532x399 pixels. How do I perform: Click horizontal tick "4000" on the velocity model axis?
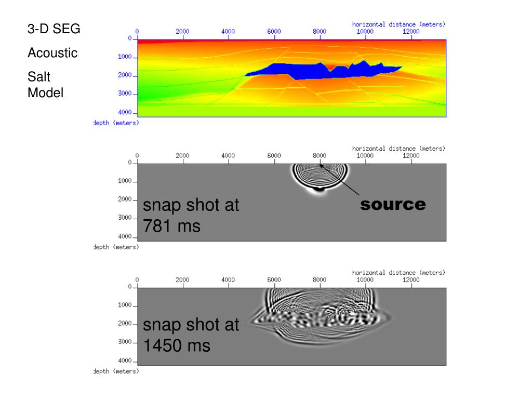click(228, 32)
